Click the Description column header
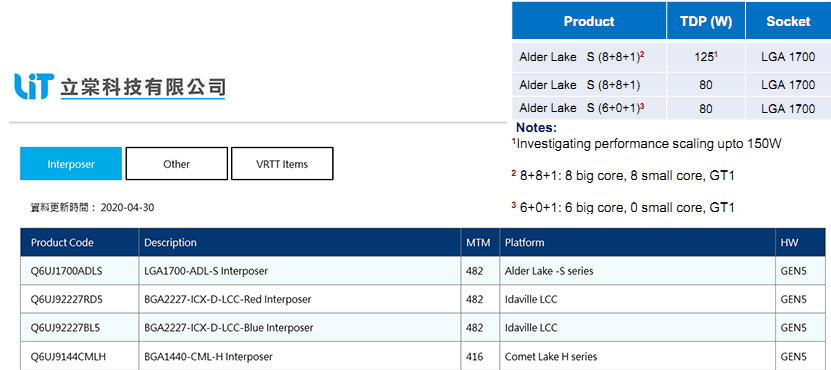This screenshot has width=831, height=370. coord(170,243)
